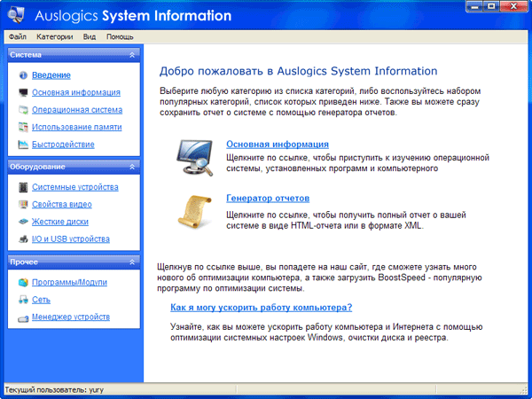
Task: Open Операционная система category
Action: click(77, 110)
